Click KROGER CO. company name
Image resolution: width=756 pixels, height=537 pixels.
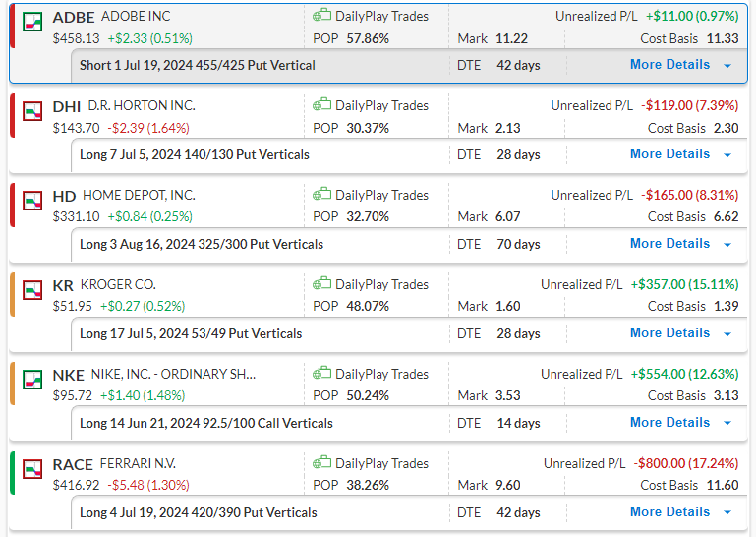(118, 284)
